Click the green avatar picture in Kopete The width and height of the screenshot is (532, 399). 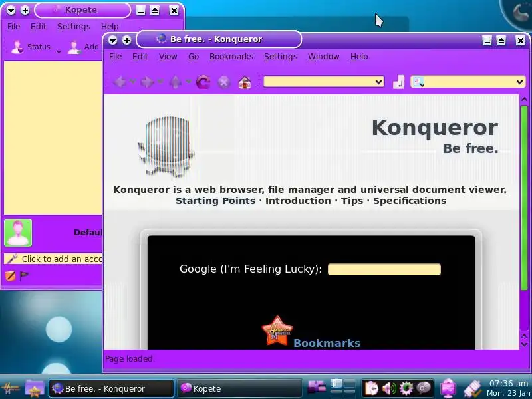[18, 233]
